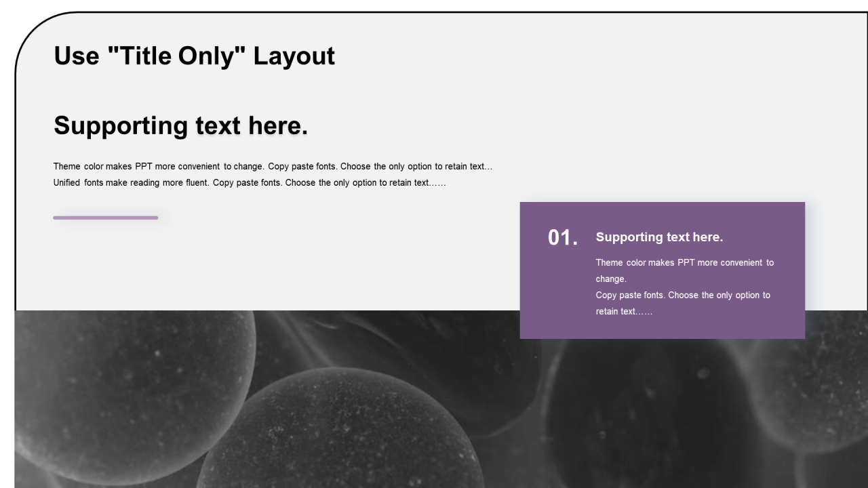Select 'Copy paste fonts. Choose the only option' in purple card
This screenshot has height=488, width=868.
pyautogui.click(x=683, y=303)
